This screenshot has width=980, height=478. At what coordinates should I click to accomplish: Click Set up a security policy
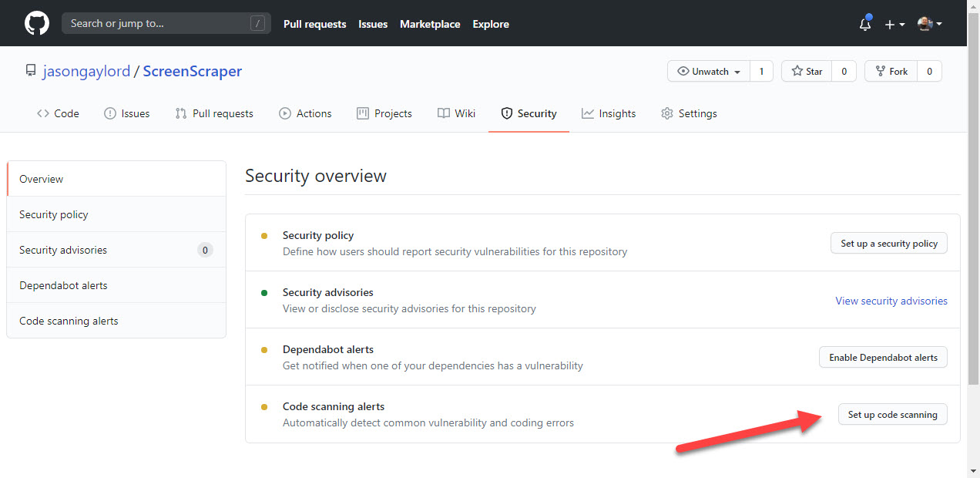tap(889, 243)
